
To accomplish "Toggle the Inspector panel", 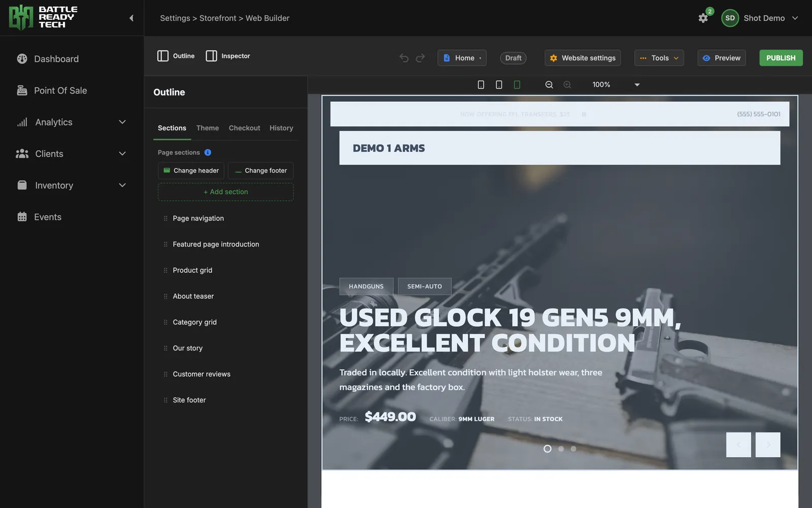I will 228,56.
